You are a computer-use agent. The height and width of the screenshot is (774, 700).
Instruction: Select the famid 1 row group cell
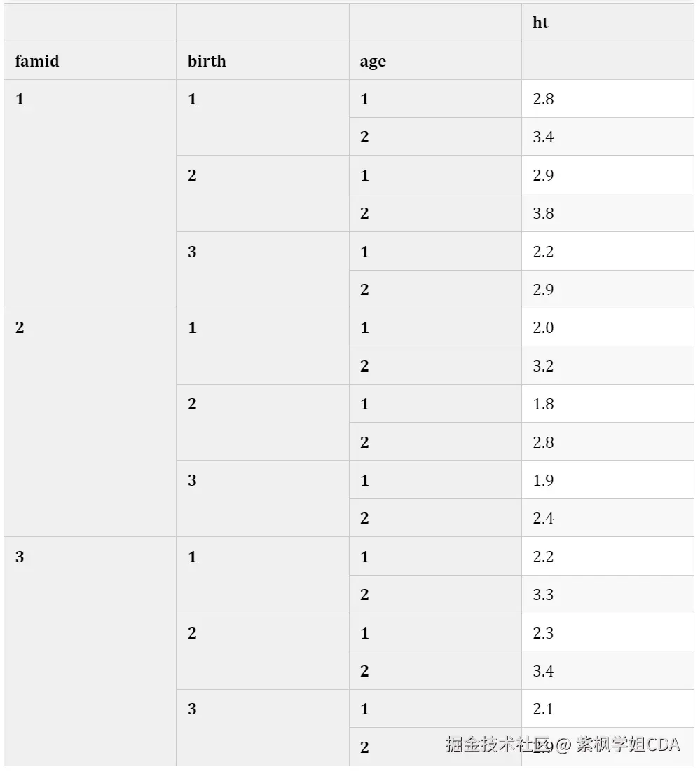90,193
